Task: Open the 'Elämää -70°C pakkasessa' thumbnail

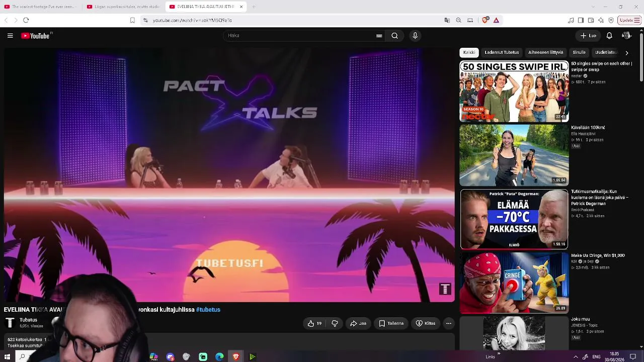Action: click(514, 219)
